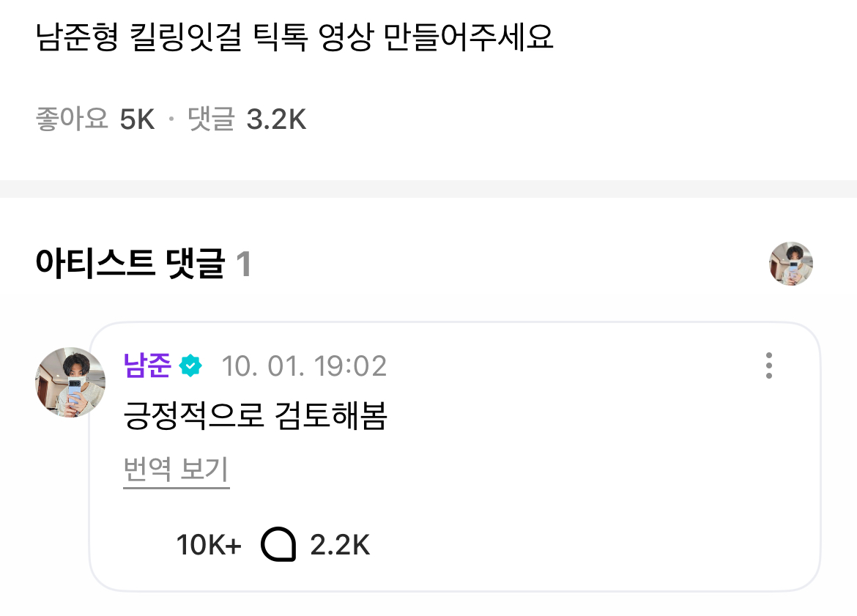Tap 좋아요 5K on the post
This screenshot has width=857, height=616.
[95, 119]
